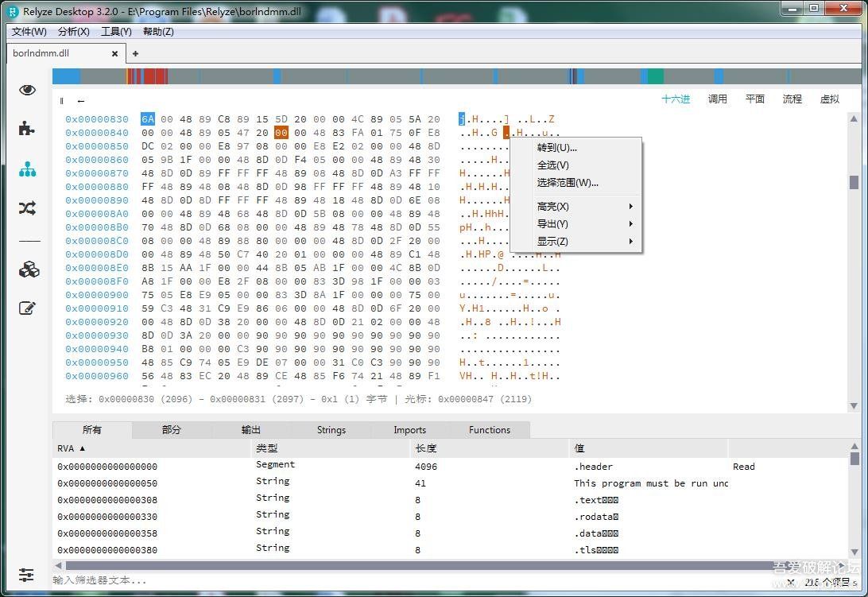Click the pause icon above the hex view
This screenshot has height=597, width=868.
click(61, 101)
